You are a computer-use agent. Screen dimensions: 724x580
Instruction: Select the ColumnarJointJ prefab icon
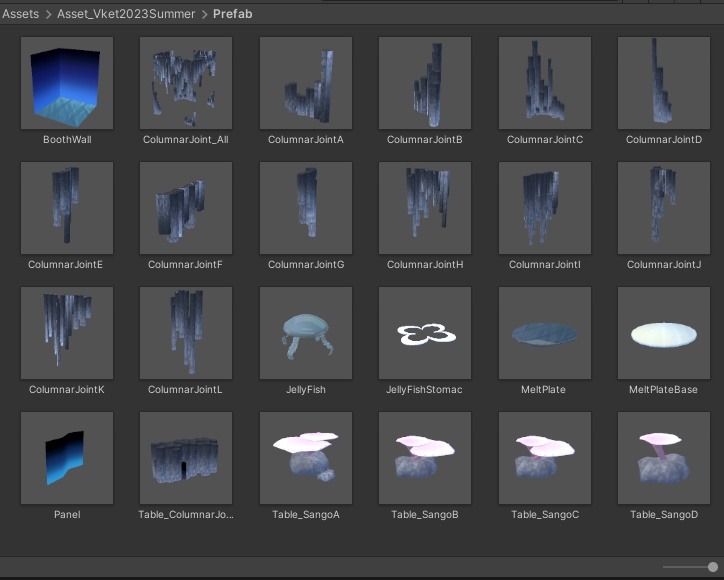tap(664, 208)
